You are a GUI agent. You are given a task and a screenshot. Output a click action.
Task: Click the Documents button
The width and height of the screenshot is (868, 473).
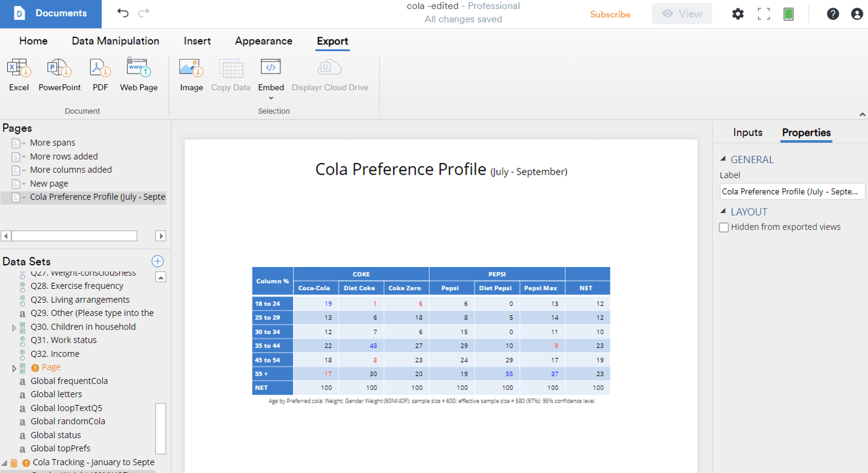click(x=51, y=14)
